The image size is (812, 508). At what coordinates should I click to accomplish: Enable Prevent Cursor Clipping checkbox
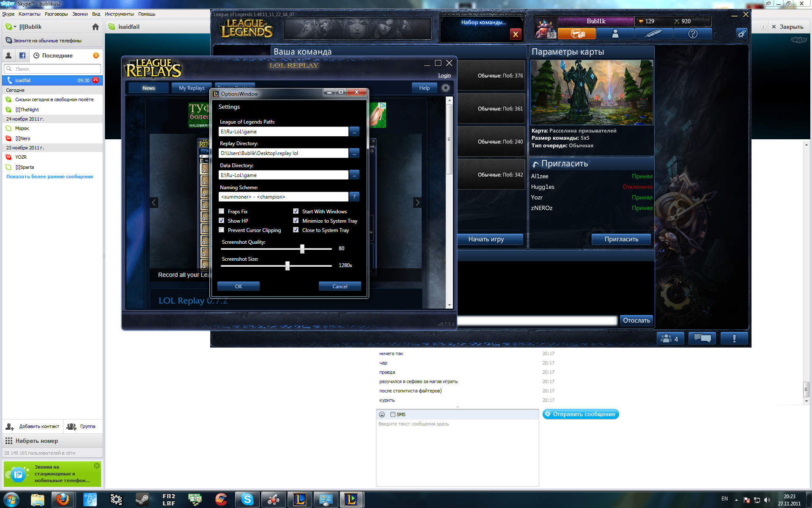click(222, 230)
